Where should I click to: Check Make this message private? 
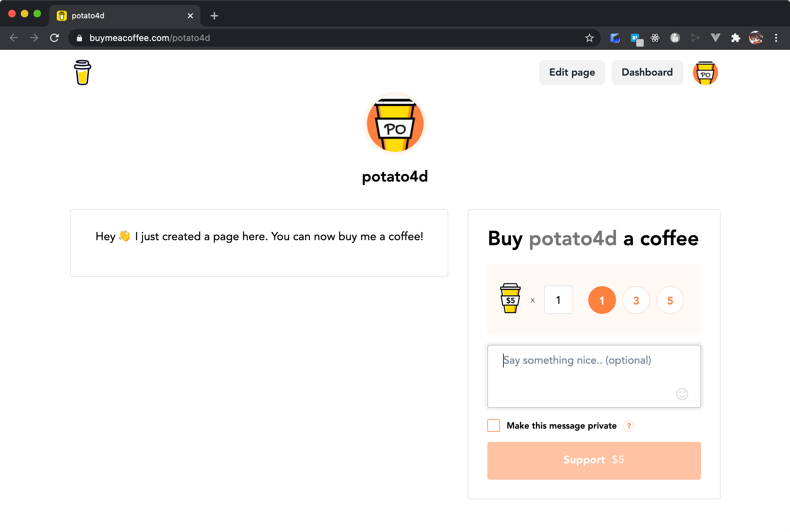point(493,425)
